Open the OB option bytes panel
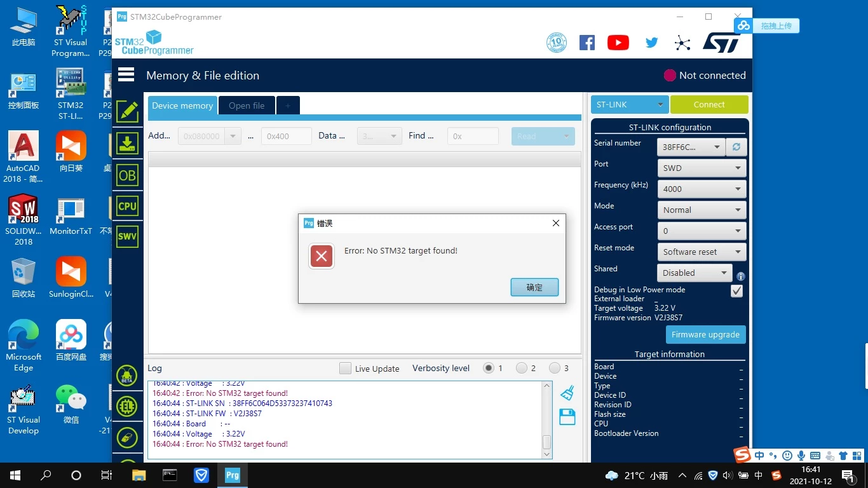The width and height of the screenshot is (868, 488). coord(127,175)
